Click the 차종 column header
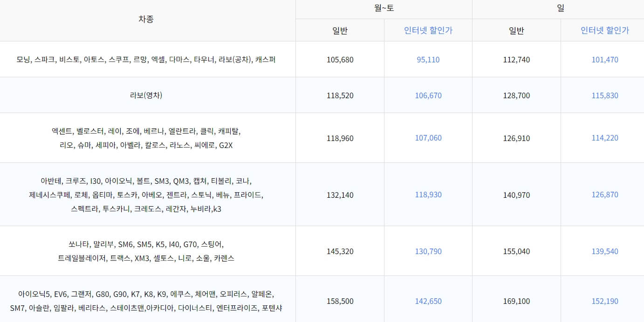 [146, 20]
